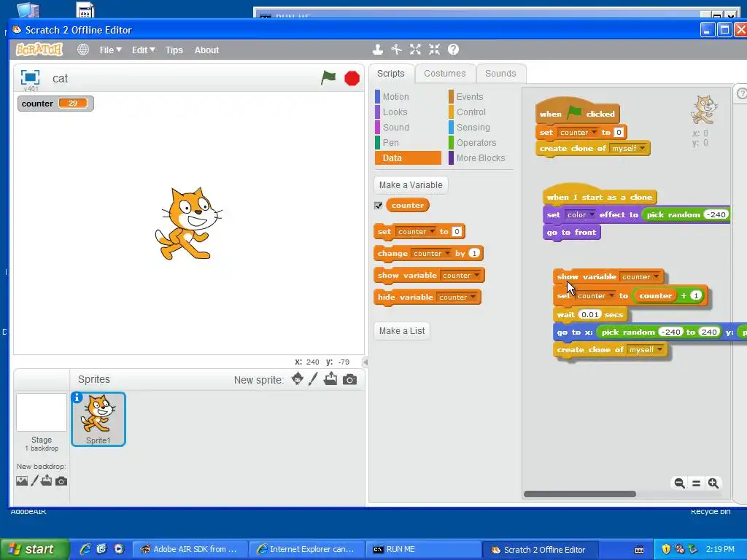Click Make a Variable button
The height and width of the screenshot is (560, 747).
click(x=411, y=184)
